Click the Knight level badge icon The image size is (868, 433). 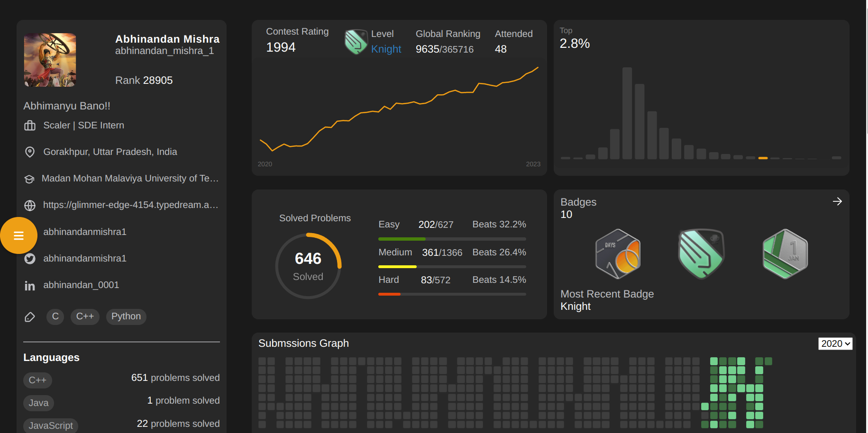[356, 42]
